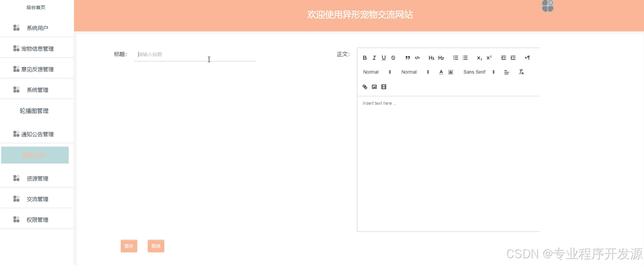The height and width of the screenshot is (265, 644).
Task: Insert a hyperlink
Action: pos(365,87)
